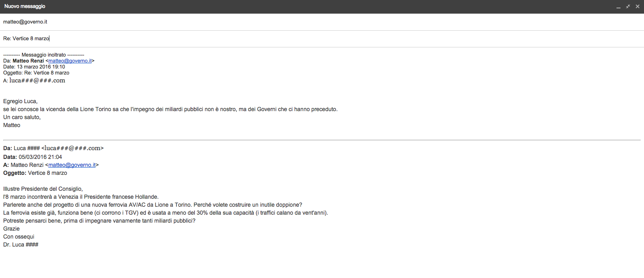Click the Matteo signature in the reply
The image size is (644, 278).
click(x=12, y=125)
